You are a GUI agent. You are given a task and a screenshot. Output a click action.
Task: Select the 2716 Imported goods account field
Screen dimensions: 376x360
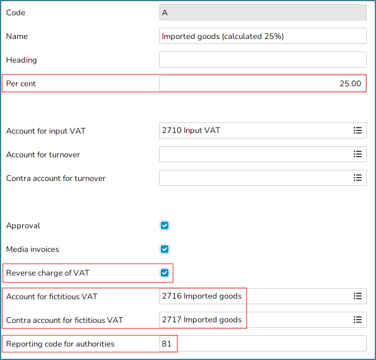263,296
